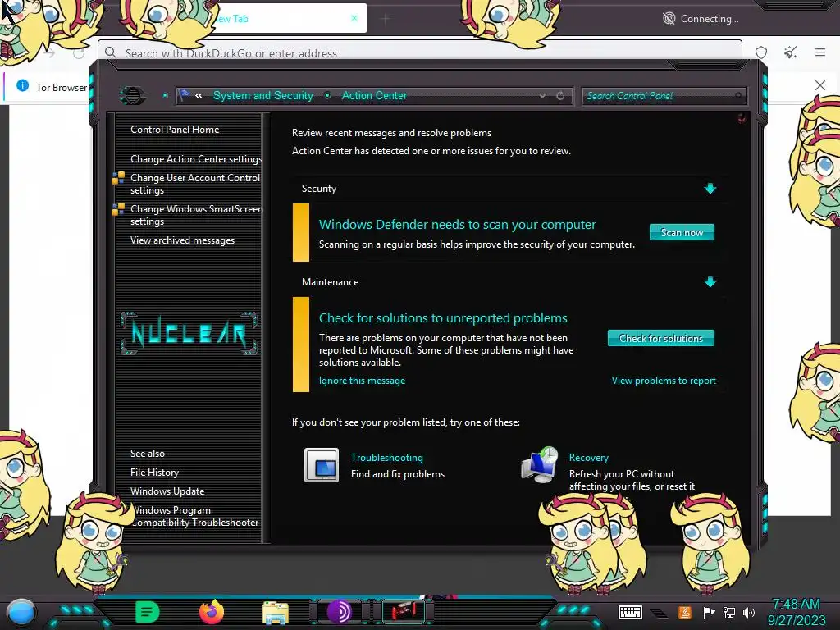Screen dimensions: 840x630
Task: Click the breadcrumb double-chevron overflow
Action: coord(199,95)
